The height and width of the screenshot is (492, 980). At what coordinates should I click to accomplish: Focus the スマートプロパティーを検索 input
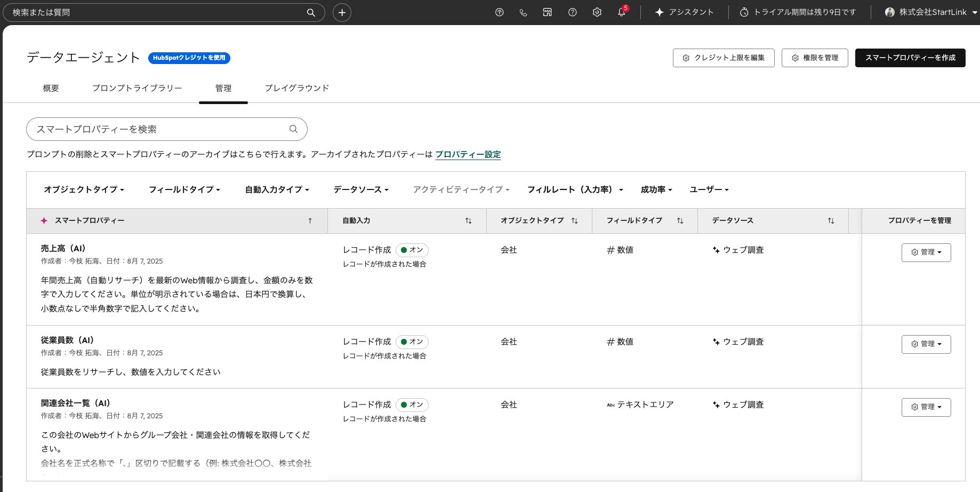click(x=167, y=129)
